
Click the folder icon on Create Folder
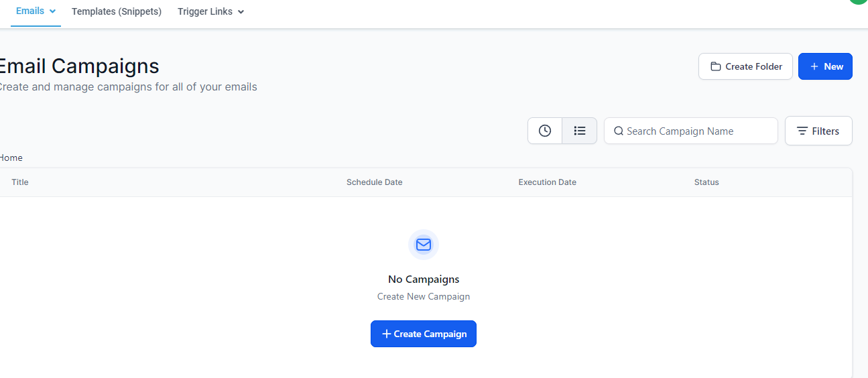(x=716, y=66)
